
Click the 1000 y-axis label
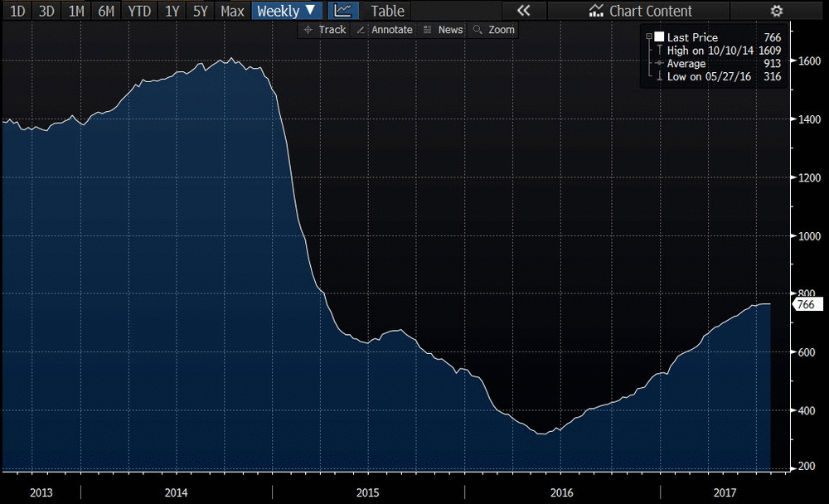809,236
